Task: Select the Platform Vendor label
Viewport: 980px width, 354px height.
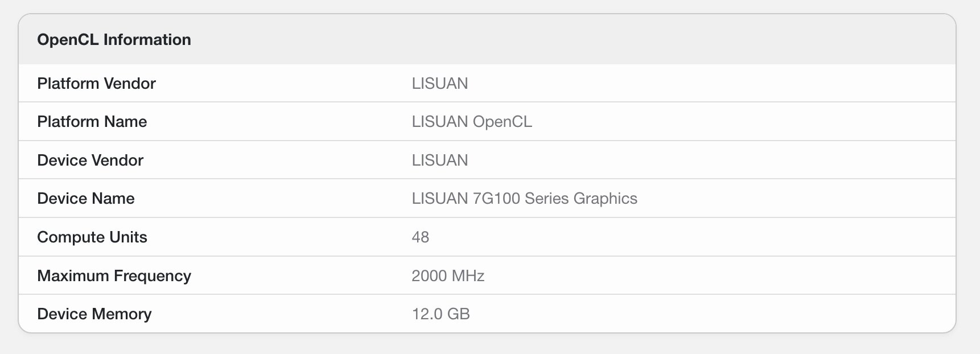Action: pyautogui.click(x=96, y=83)
